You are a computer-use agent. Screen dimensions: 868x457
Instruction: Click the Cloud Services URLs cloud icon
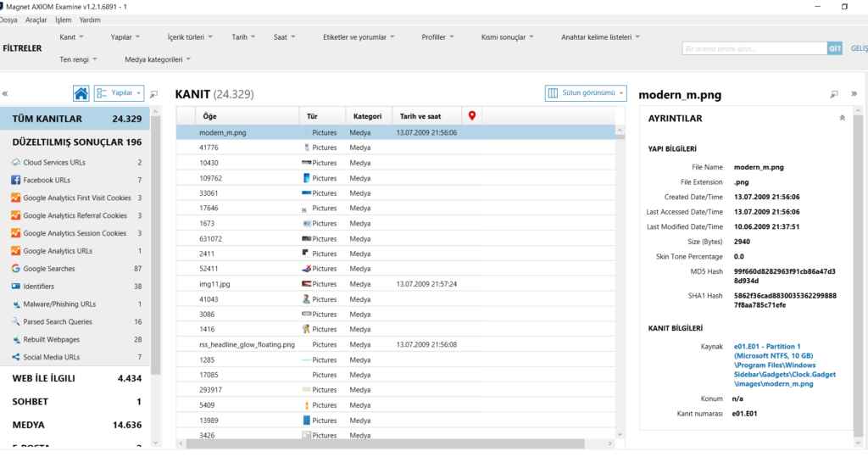point(15,162)
